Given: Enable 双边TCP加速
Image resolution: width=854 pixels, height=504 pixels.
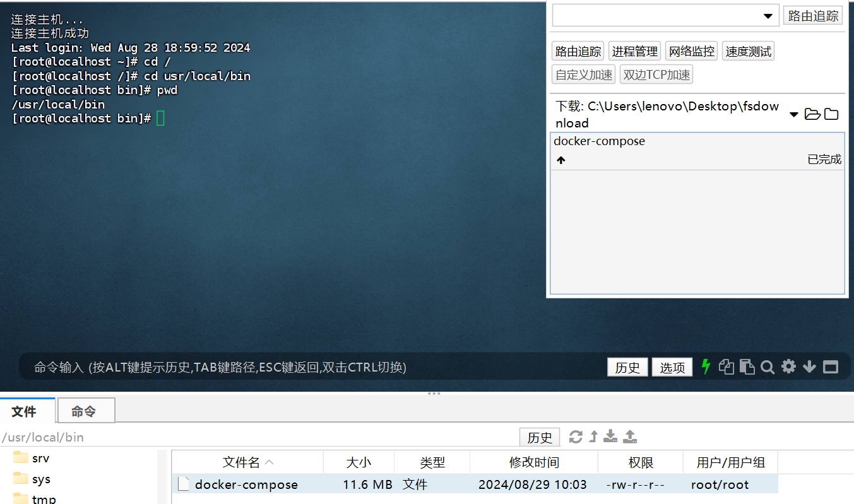Looking at the screenshot, I should click(x=656, y=74).
